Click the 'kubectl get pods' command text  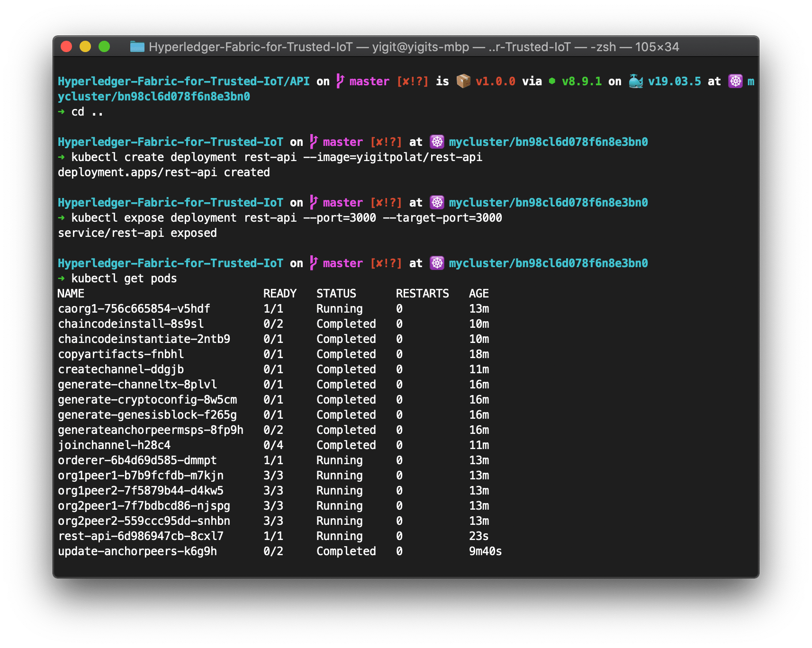124,279
